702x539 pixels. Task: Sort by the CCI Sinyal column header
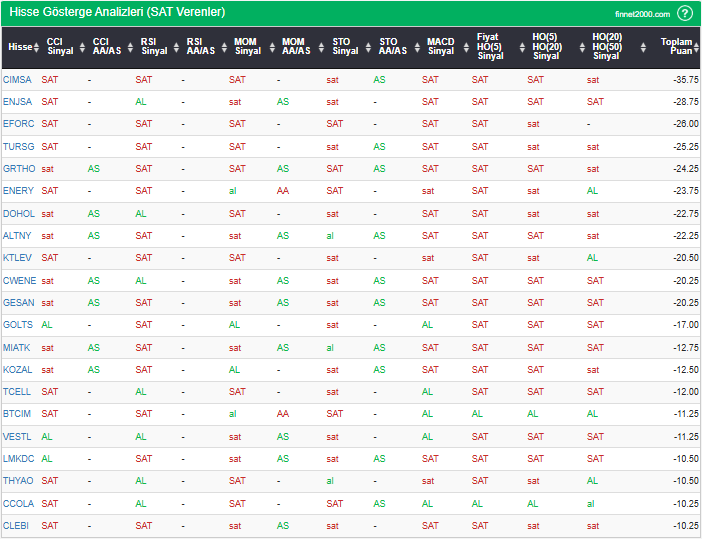click(x=60, y=47)
